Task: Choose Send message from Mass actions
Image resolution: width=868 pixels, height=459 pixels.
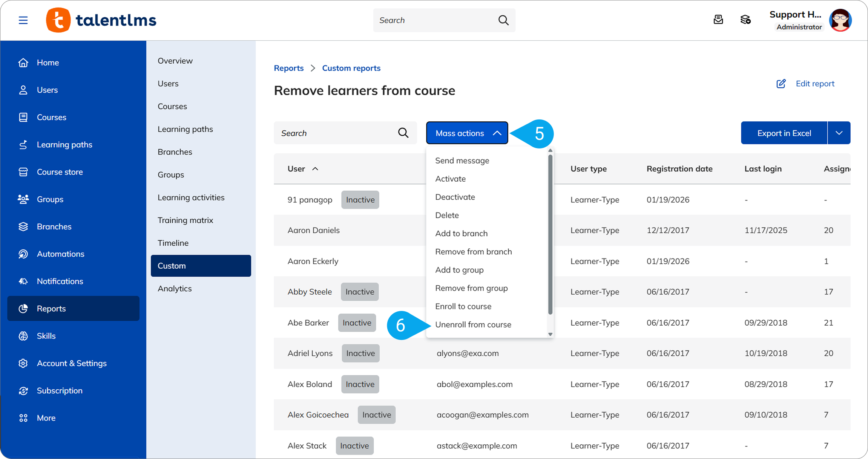Action: [x=462, y=161]
